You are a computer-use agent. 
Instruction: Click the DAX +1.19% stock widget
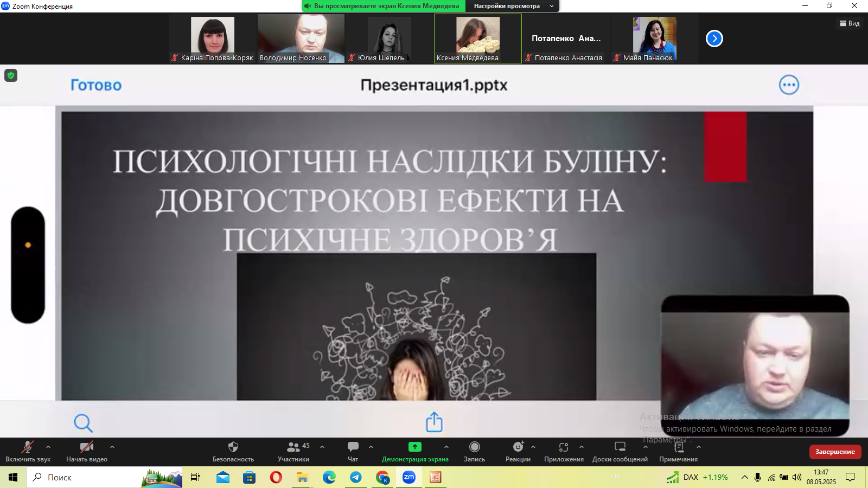[697, 477]
